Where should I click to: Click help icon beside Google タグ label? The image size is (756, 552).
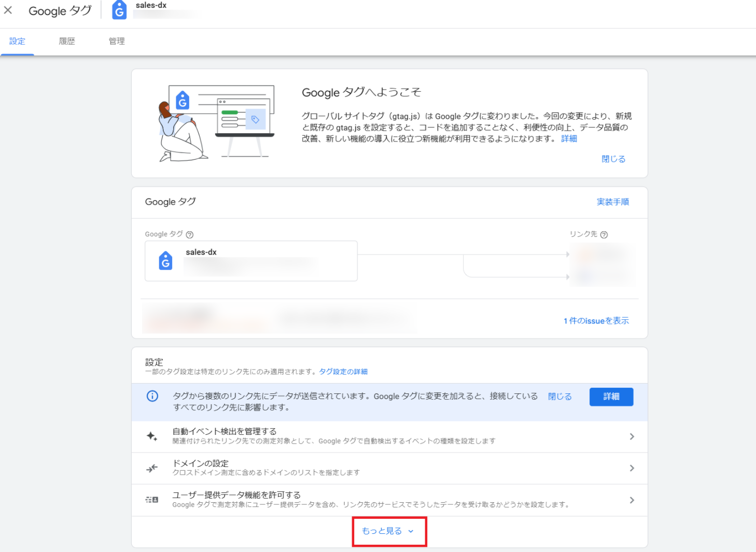(190, 234)
